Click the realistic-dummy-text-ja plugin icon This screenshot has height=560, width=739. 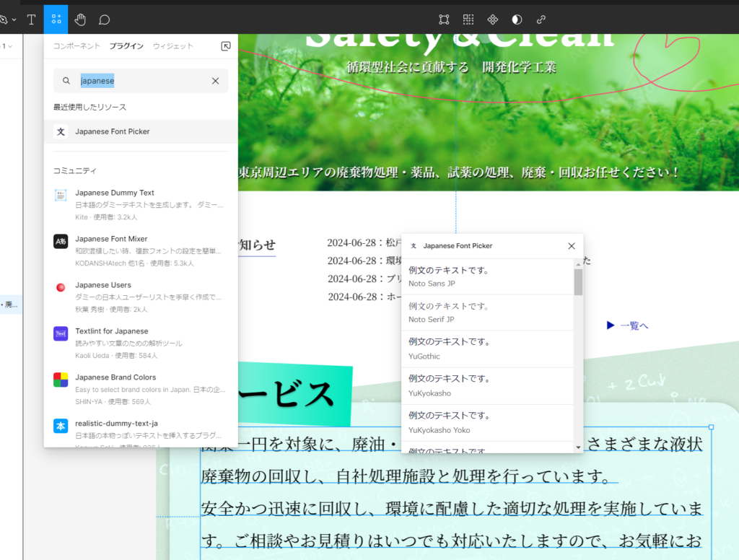61,426
